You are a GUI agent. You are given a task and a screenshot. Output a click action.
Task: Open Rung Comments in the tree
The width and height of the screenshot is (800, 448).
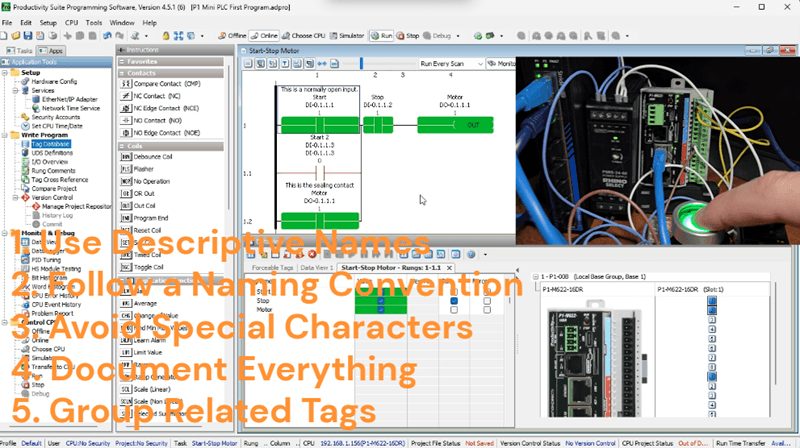click(53, 171)
